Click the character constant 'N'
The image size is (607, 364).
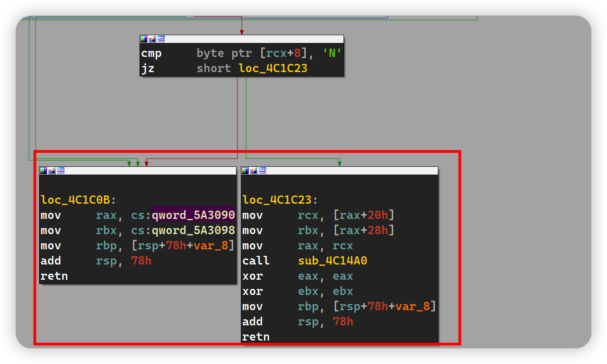click(332, 53)
